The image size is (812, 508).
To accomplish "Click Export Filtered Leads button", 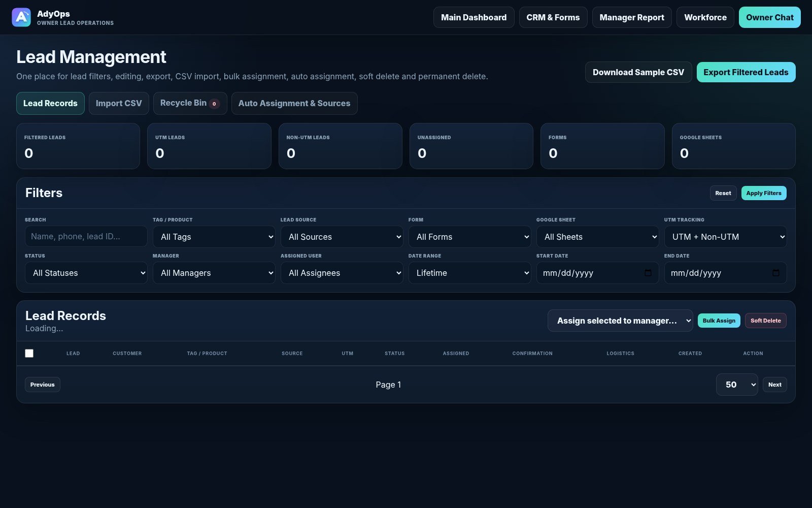I will pyautogui.click(x=746, y=72).
